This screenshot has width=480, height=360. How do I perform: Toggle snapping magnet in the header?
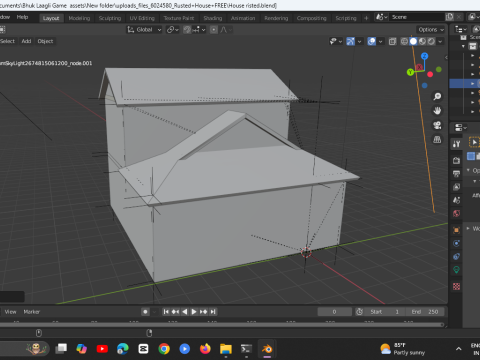click(187, 30)
